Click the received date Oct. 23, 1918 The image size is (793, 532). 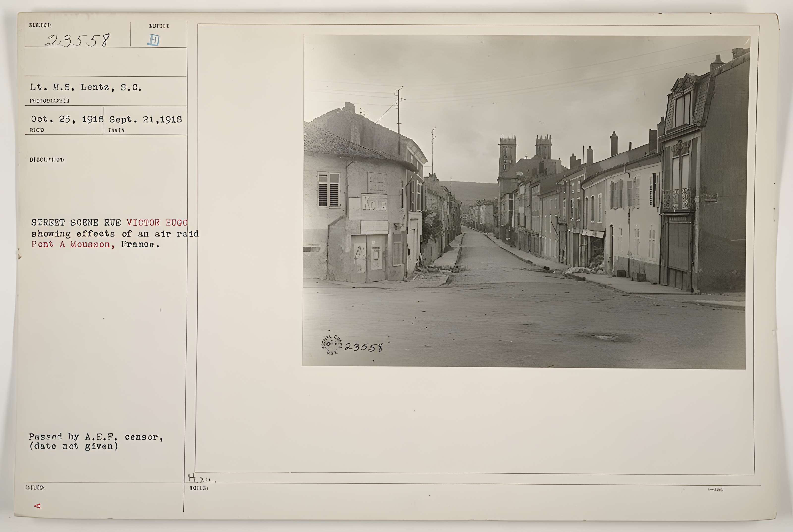point(67,119)
